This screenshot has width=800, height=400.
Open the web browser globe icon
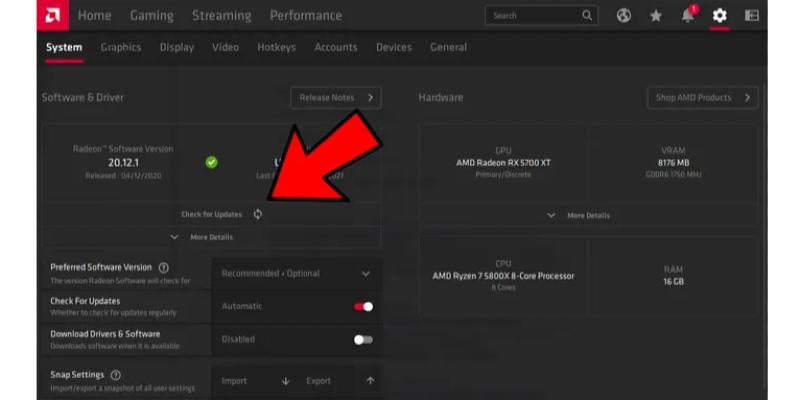[x=623, y=15]
